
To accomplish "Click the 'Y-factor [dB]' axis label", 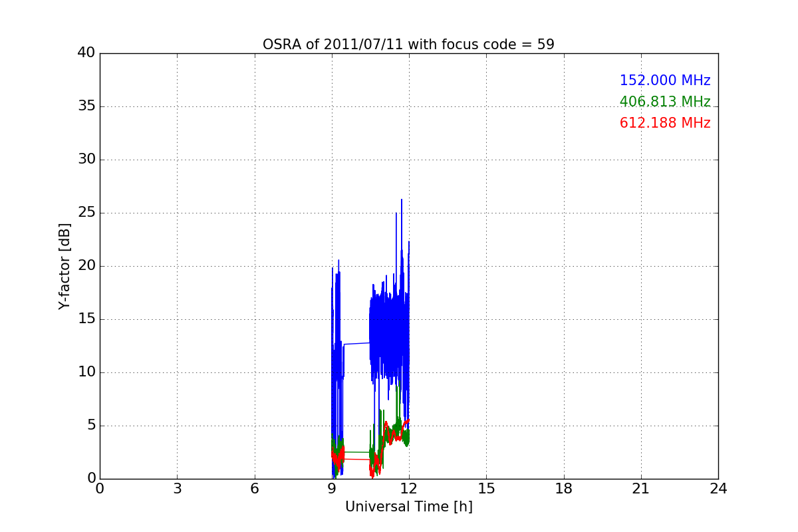I will point(65,266).
